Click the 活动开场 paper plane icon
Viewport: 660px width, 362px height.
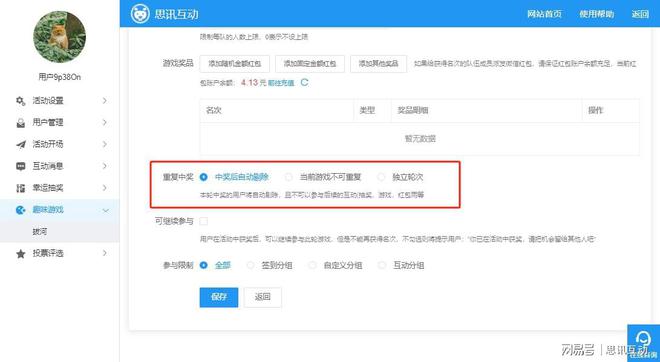pyautogui.click(x=20, y=144)
